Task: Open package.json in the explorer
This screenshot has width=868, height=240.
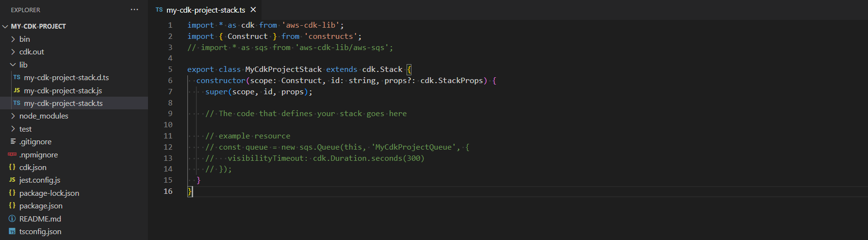Action: (x=41, y=206)
